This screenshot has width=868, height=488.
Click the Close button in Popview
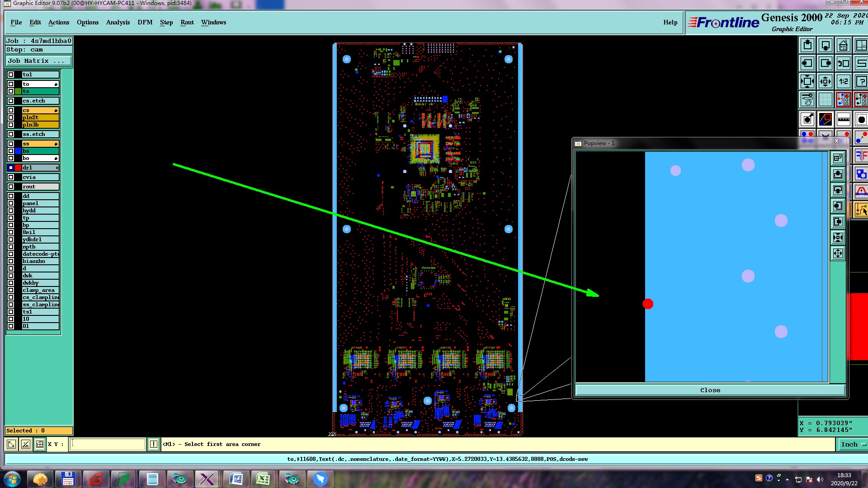tap(710, 390)
